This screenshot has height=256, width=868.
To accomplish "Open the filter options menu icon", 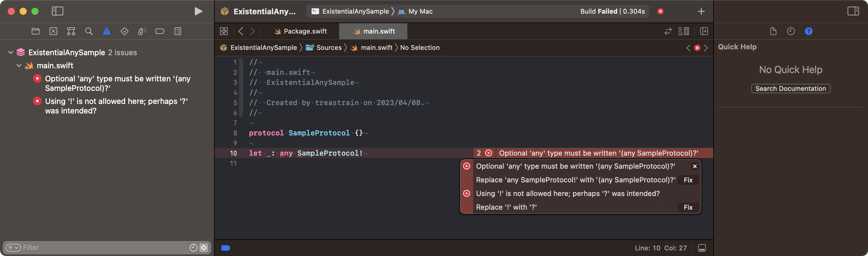I will coord(13,248).
